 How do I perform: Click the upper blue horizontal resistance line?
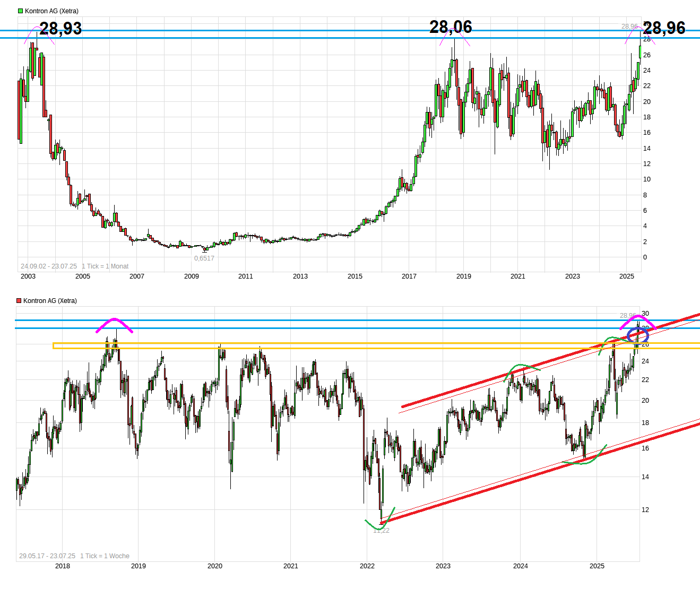pyautogui.click(x=318, y=31)
